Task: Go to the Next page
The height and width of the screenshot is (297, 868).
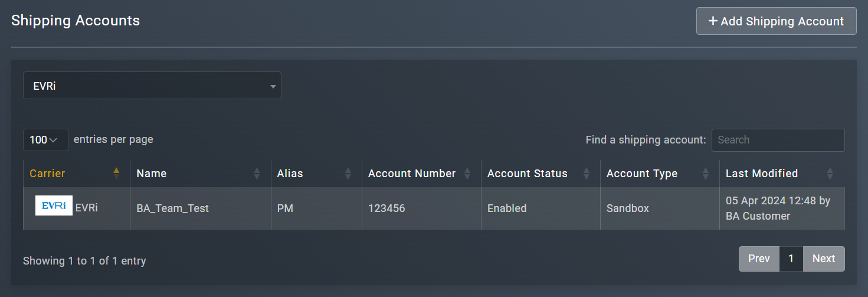Action: coord(824,259)
